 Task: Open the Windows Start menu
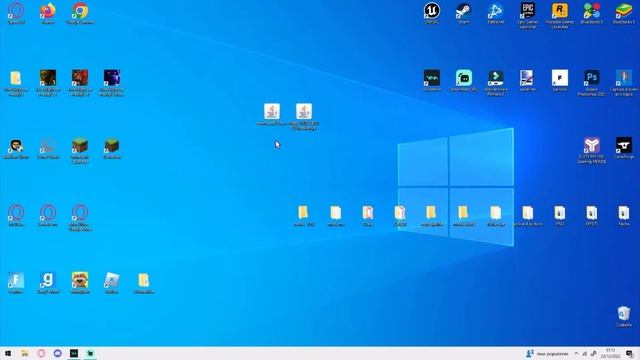click(x=8, y=353)
